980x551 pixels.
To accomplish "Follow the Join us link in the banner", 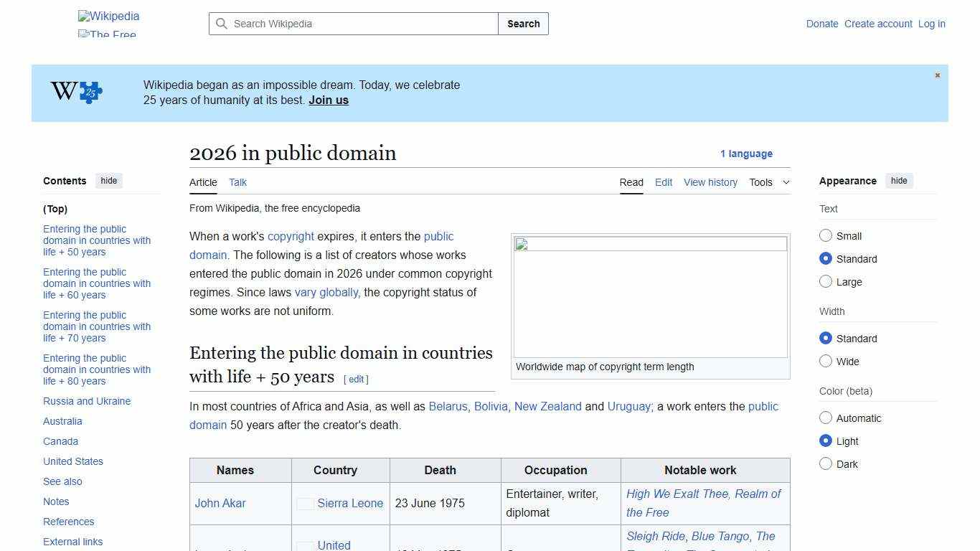I will click(x=328, y=100).
